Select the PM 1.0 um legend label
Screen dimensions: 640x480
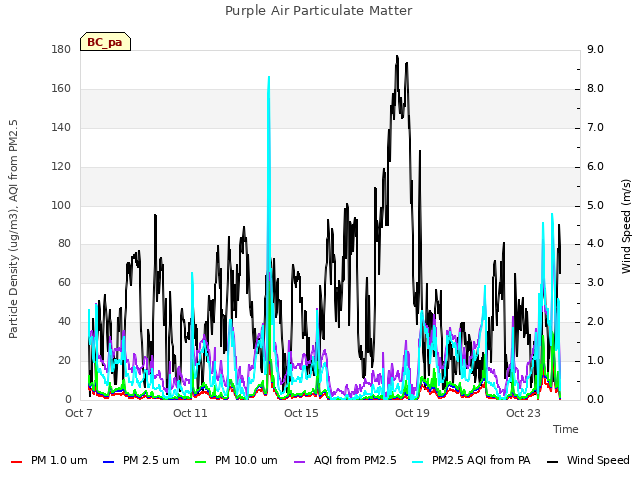click(x=59, y=460)
